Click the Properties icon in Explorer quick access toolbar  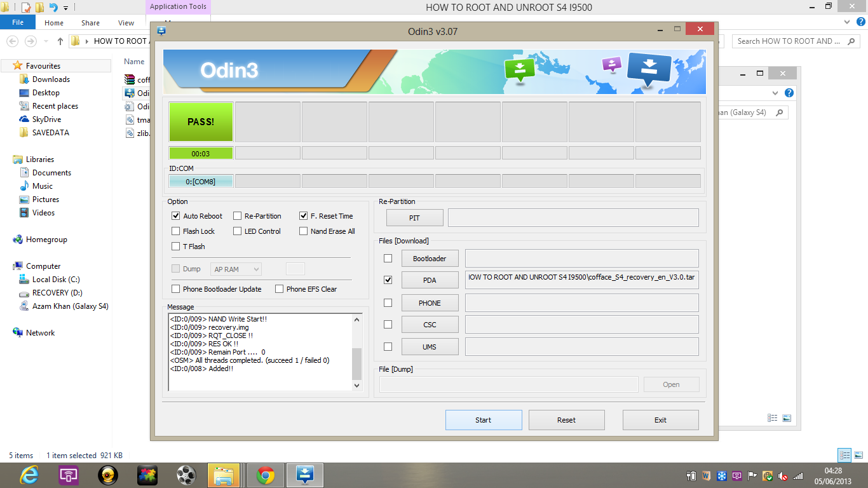point(26,8)
